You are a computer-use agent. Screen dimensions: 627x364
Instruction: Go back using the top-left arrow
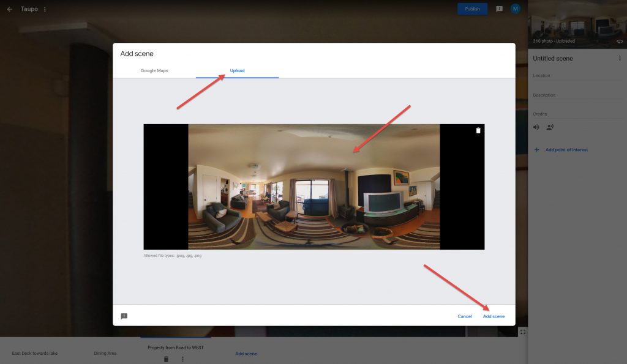tap(9, 9)
